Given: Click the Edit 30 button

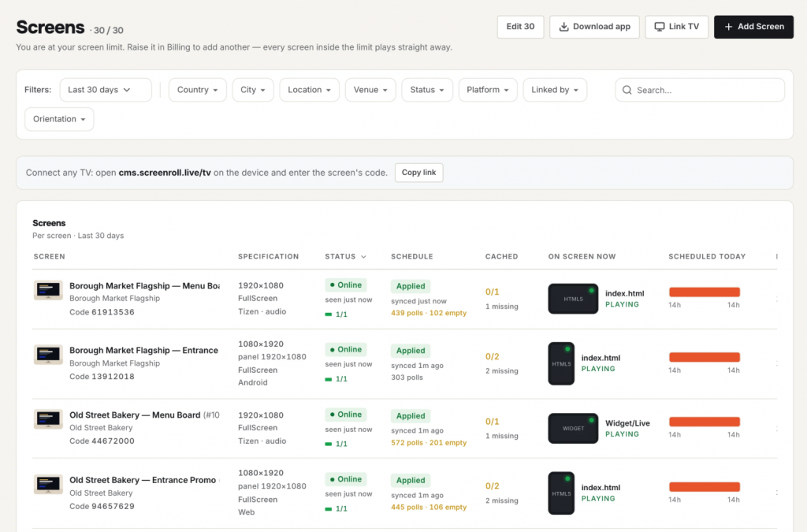Looking at the screenshot, I should coord(520,27).
